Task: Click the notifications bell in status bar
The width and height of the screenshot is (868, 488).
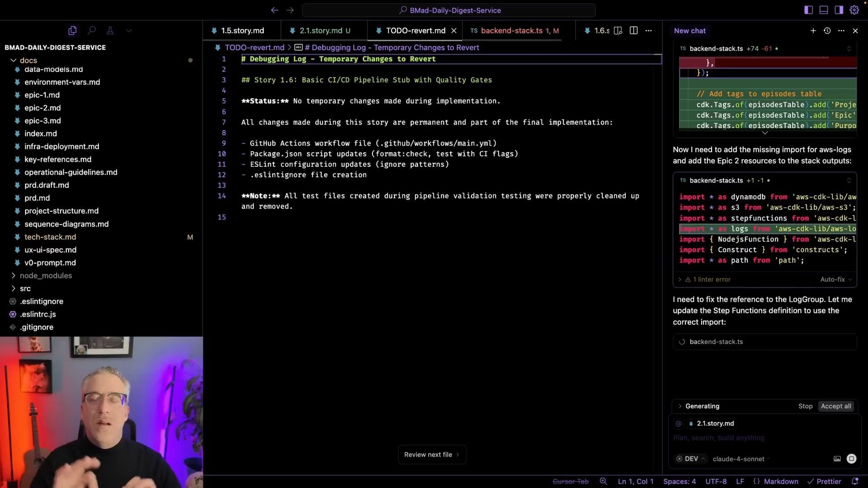Action: point(854,481)
